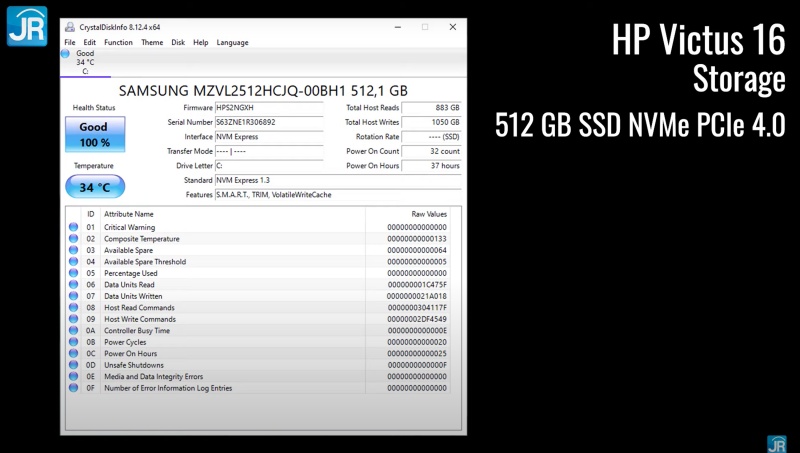Select the Good 34 °C C: drive tab

tap(84, 62)
